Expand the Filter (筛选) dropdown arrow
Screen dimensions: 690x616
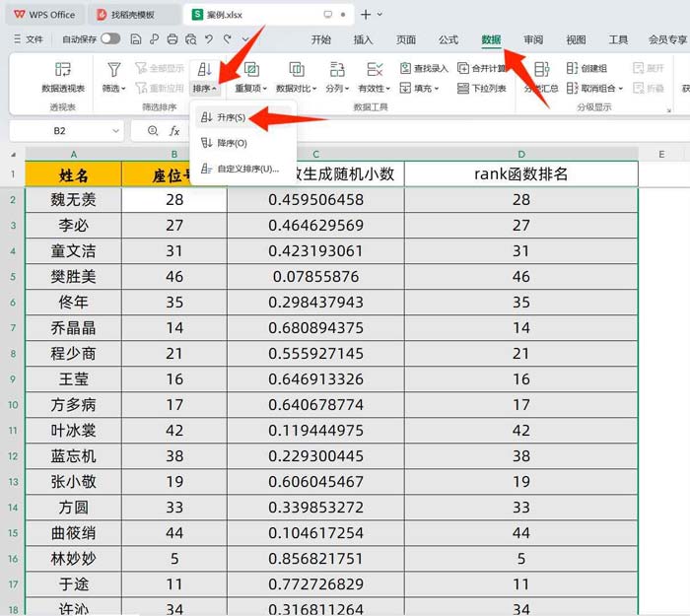tap(123, 89)
